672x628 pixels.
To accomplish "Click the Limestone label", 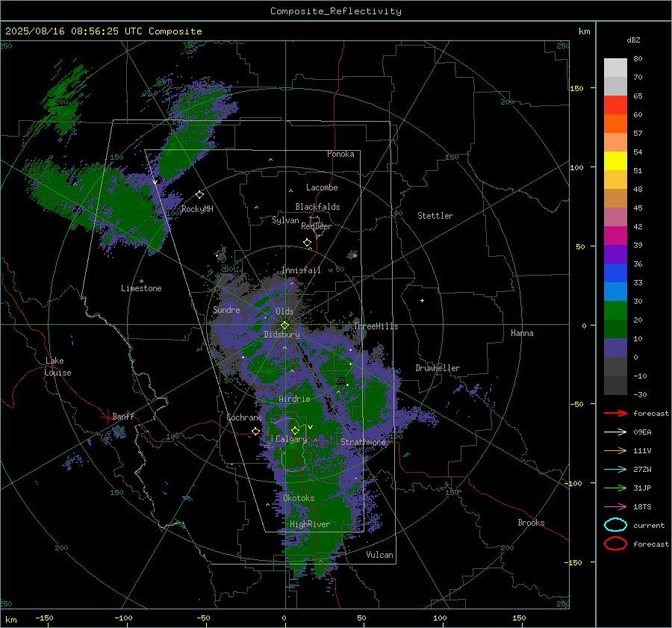I will [x=141, y=288].
